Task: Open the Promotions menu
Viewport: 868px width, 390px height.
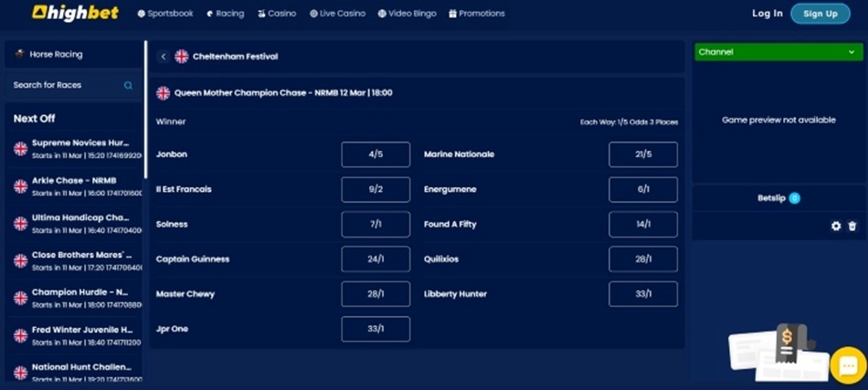Action: point(477,14)
